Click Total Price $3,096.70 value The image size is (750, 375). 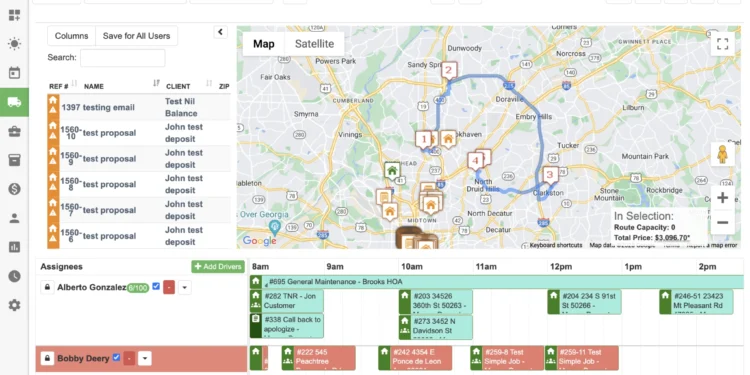pos(673,237)
